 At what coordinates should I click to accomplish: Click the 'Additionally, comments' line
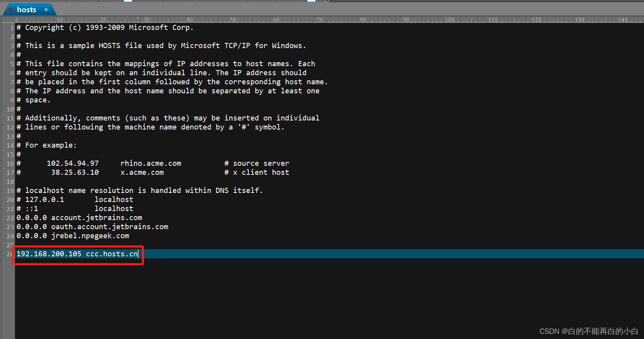[x=168, y=118]
